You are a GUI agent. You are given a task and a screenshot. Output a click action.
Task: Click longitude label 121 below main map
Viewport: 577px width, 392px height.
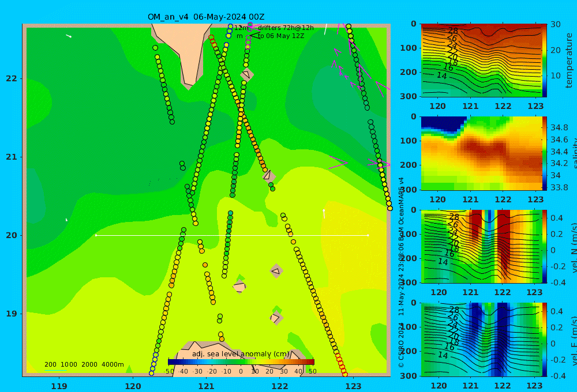[x=206, y=386]
